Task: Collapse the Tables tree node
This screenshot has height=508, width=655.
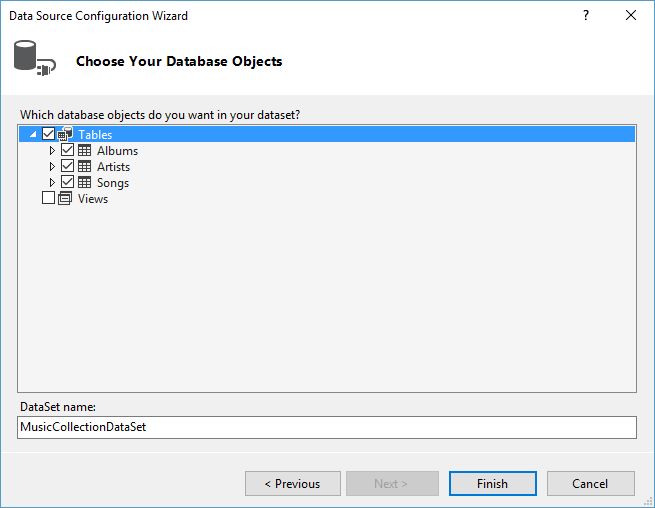Action: pos(33,135)
